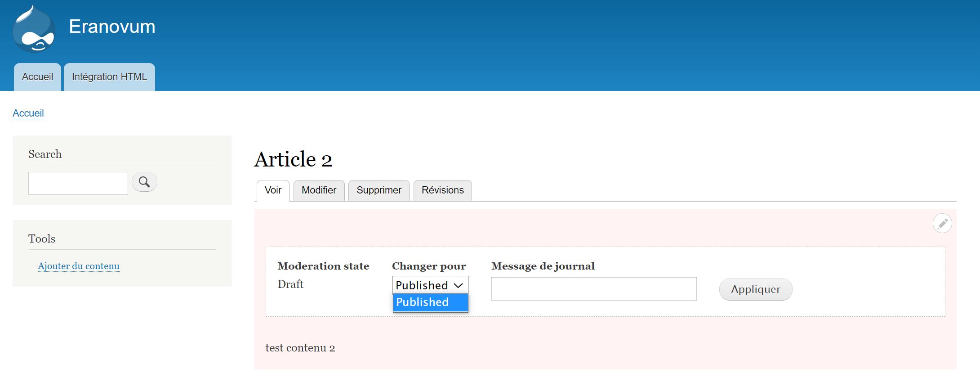Open the Intégration HTML navigation tab

pos(109,77)
